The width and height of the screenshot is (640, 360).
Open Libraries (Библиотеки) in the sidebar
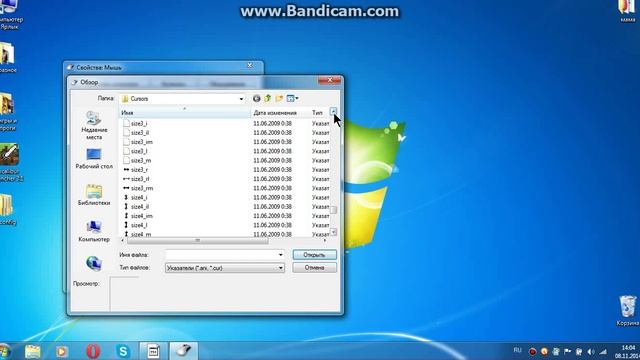tap(94, 195)
